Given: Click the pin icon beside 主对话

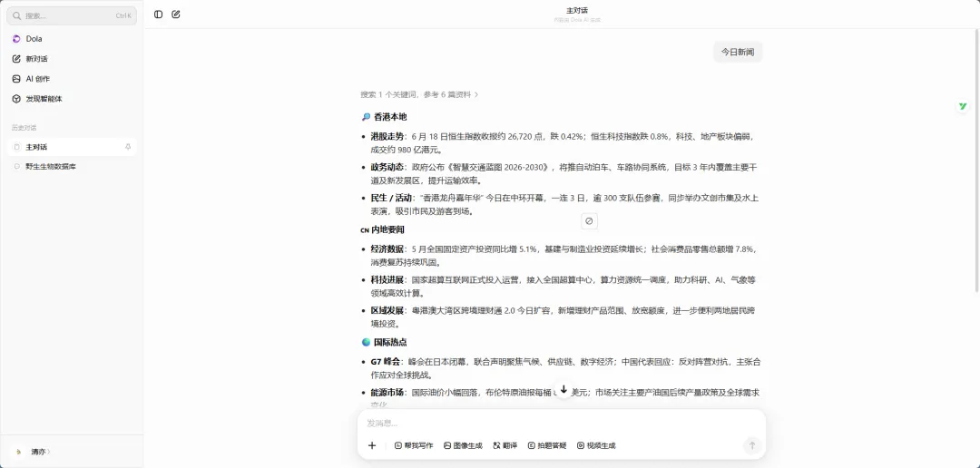Looking at the screenshot, I should pos(128,147).
